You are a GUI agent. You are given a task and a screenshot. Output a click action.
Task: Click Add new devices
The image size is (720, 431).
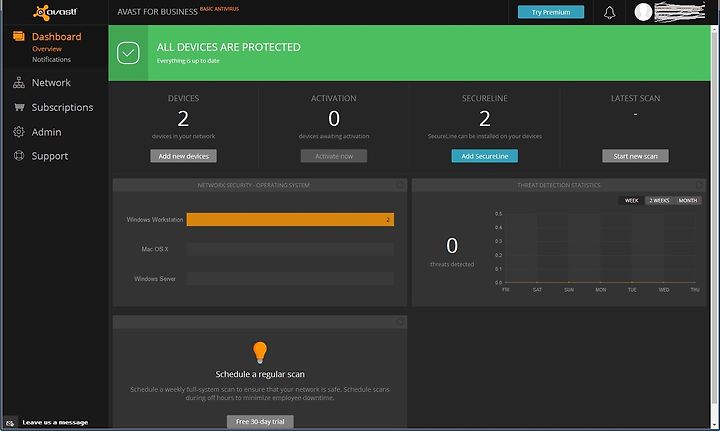click(x=184, y=156)
